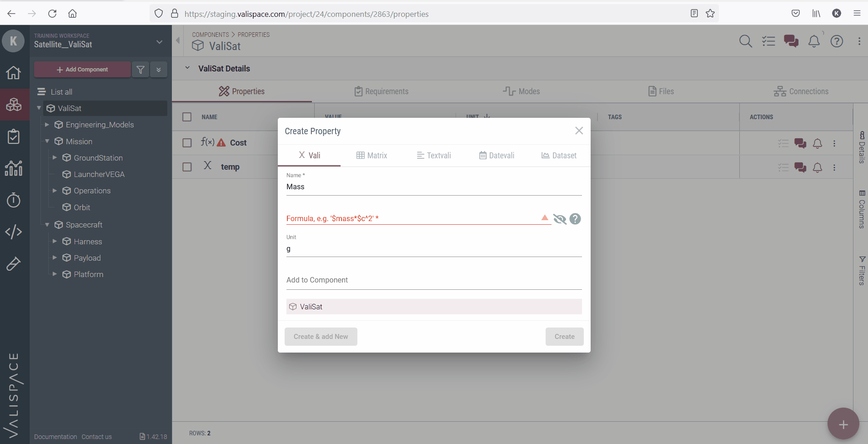Collapse the Mission tree node

coord(47,141)
